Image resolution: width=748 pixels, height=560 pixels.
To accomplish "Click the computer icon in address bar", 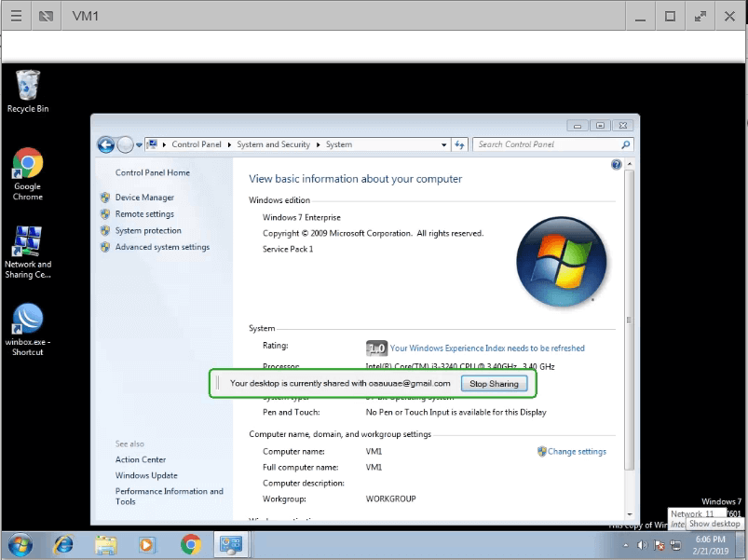I will point(152,144).
